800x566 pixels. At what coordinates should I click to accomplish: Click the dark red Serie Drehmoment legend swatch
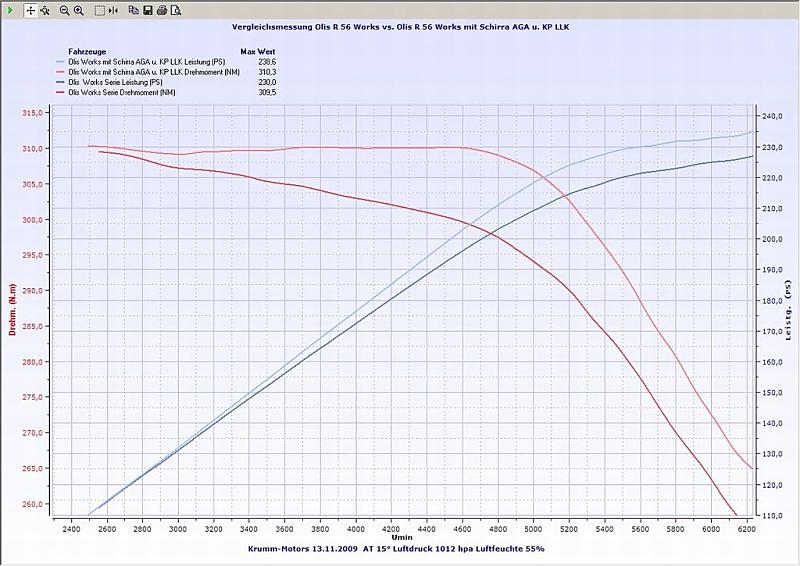pos(64,93)
